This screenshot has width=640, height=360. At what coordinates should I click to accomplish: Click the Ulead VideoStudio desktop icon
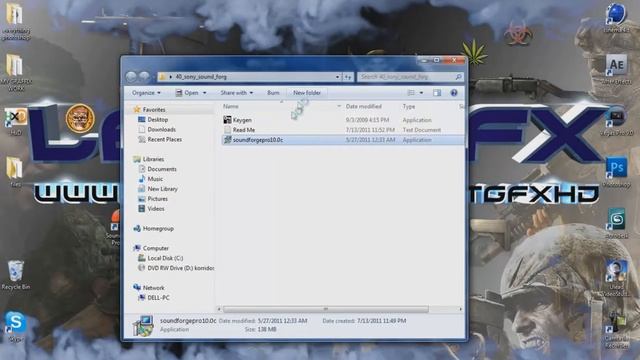[x=616, y=279]
